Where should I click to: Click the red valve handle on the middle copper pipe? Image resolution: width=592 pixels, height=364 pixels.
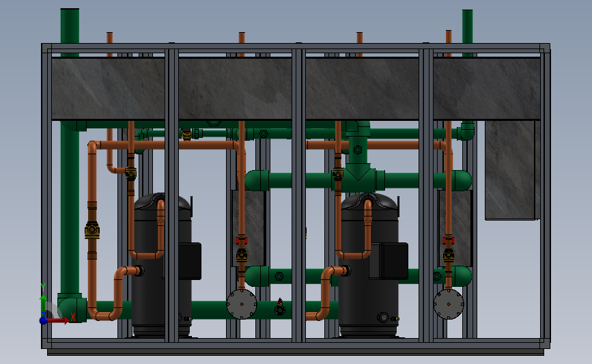pyautogui.click(x=242, y=240)
